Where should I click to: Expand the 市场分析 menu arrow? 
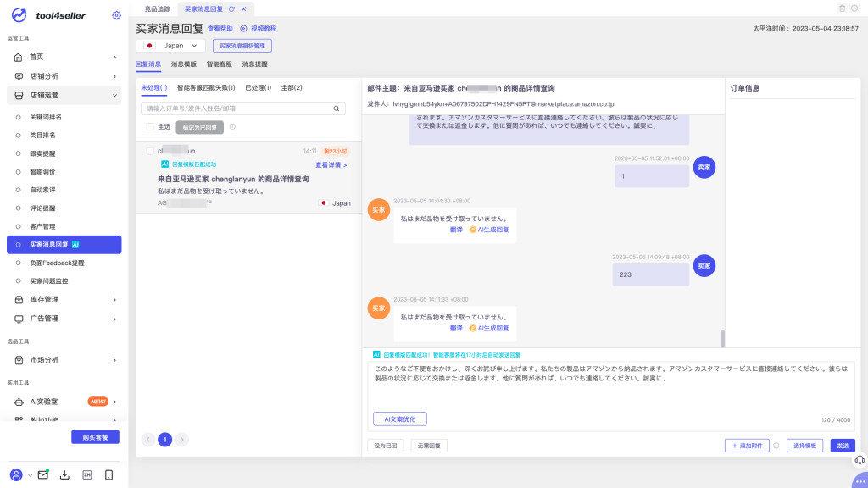[x=114, y=360]
